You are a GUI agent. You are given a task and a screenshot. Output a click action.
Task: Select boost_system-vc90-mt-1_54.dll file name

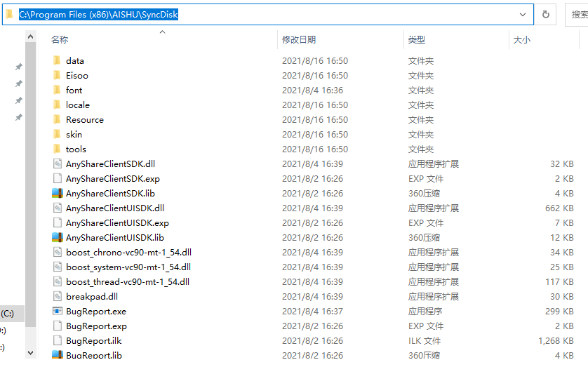[128, 267]
